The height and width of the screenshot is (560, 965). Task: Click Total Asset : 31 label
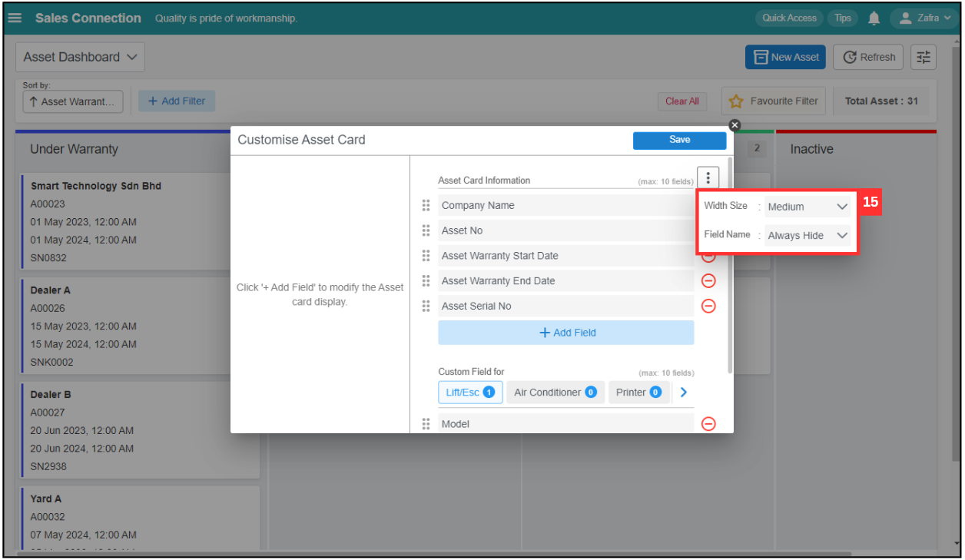click(881, 101)
